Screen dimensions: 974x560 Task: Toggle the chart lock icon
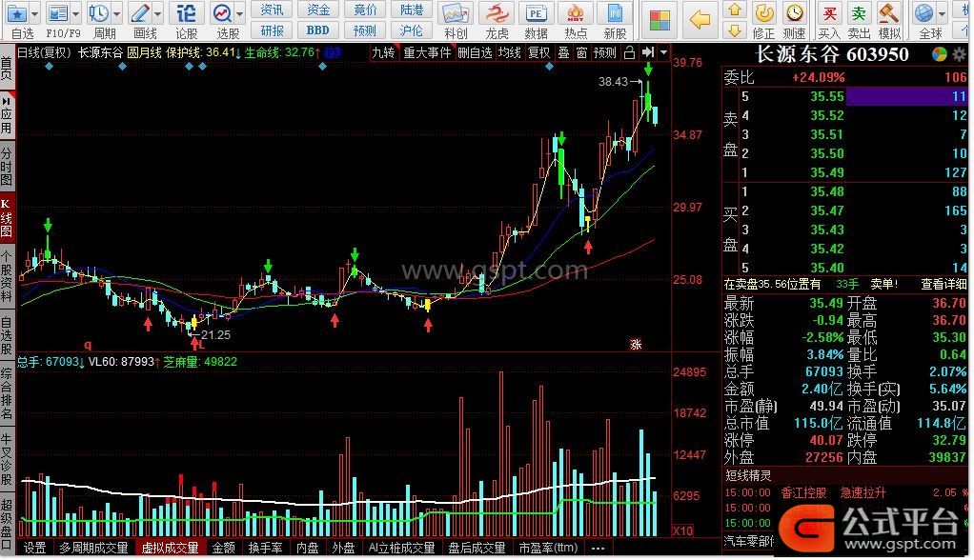pyautogui.click(x=628, y=52)
